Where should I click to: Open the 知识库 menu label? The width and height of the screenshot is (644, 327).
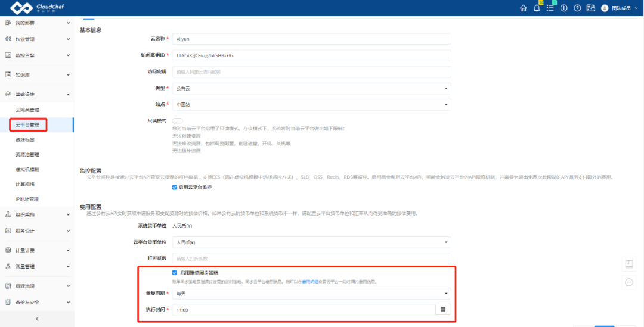pos(23,74)
